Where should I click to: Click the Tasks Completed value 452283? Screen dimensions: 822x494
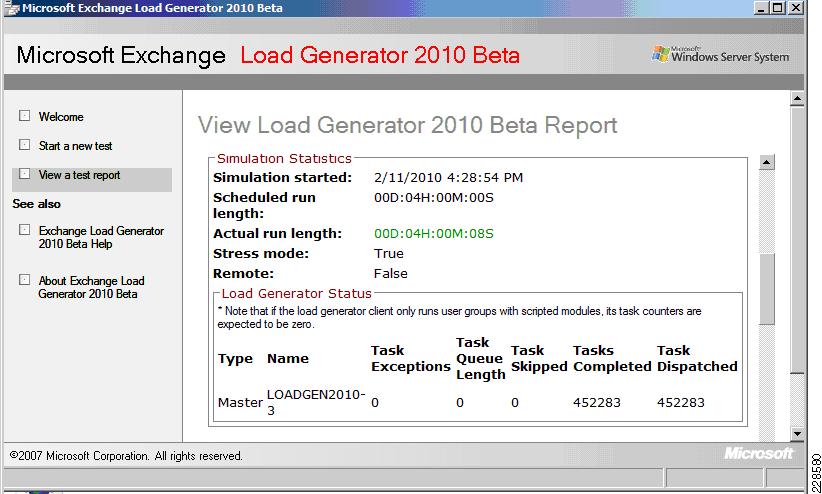tap(597, 403)
